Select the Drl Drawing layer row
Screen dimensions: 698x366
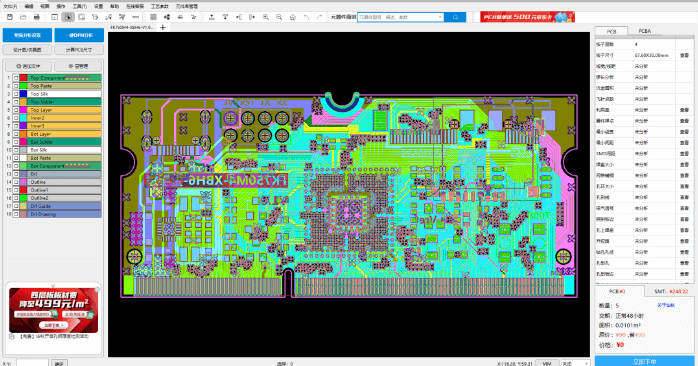[x=64, y=214]
